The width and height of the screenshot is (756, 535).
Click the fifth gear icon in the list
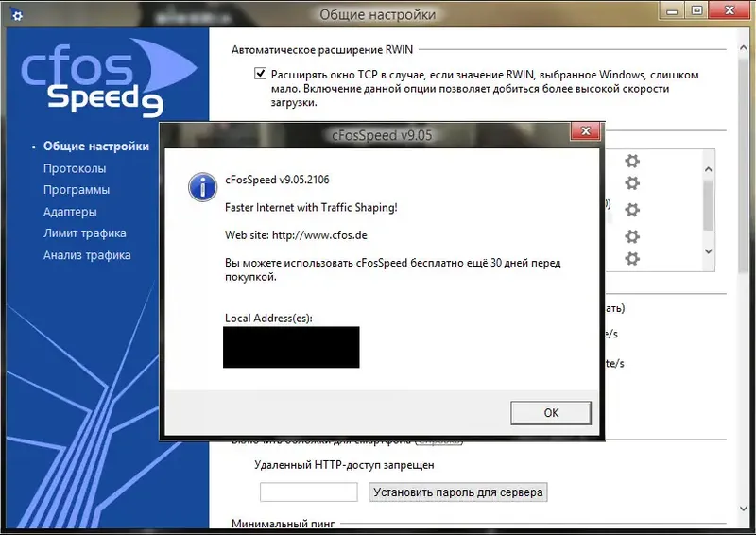[x=632, y=259]
